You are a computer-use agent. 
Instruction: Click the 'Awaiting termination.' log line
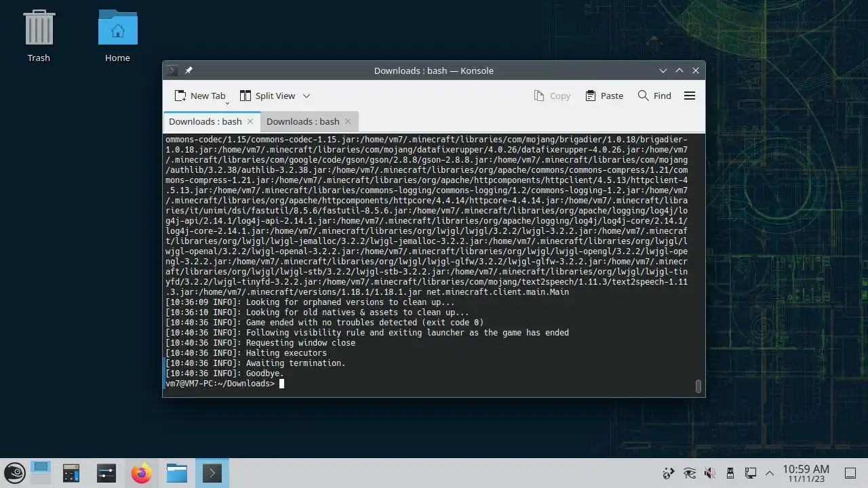[x=256, y=363]
